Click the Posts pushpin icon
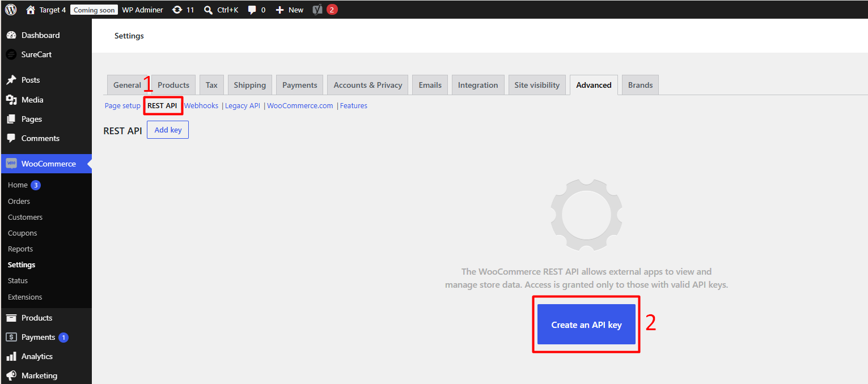The image size is (868, 384). point(11,80)
